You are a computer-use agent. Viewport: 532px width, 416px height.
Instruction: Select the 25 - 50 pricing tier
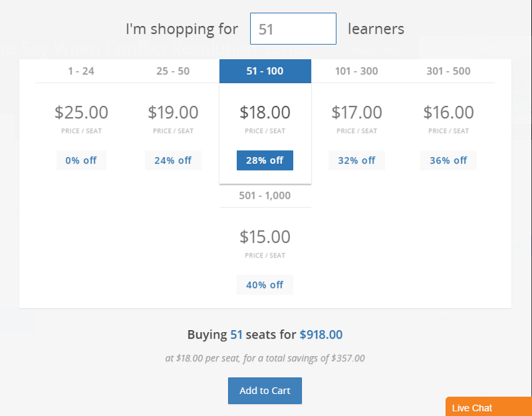click(x=173, y=71)
